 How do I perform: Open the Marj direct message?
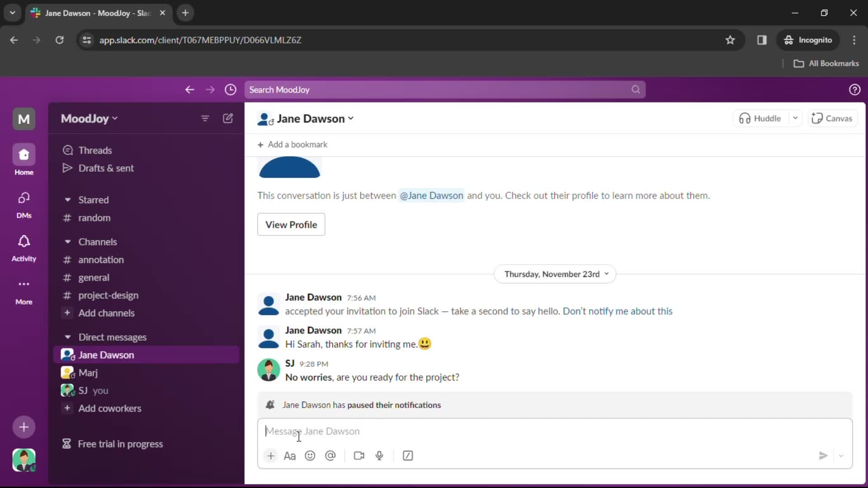pyautogui.click(x=146, y=373)
